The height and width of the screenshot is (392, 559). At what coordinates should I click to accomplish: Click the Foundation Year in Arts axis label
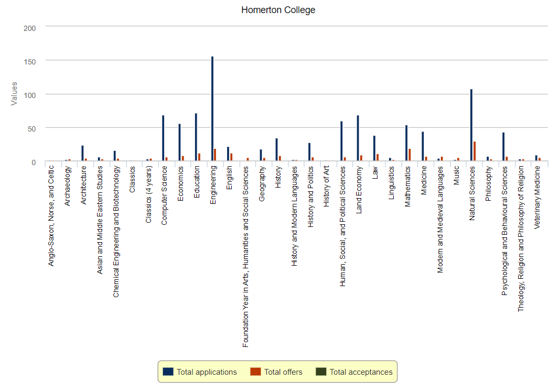pyautogui.click(x=245, y=257)
